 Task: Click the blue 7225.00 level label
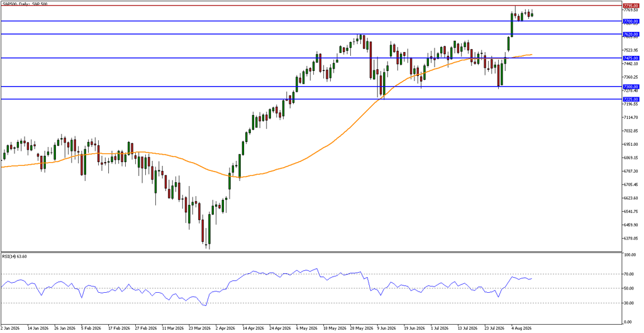point(630,99)
